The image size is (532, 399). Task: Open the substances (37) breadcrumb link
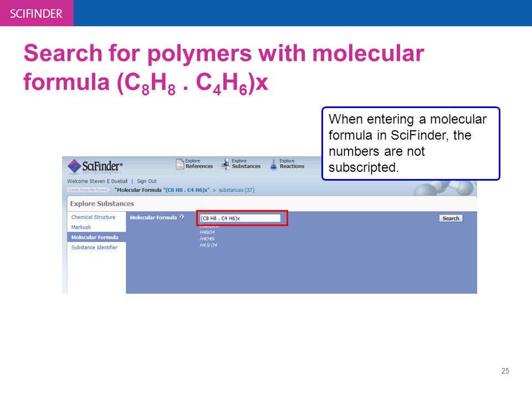[237, 190]
